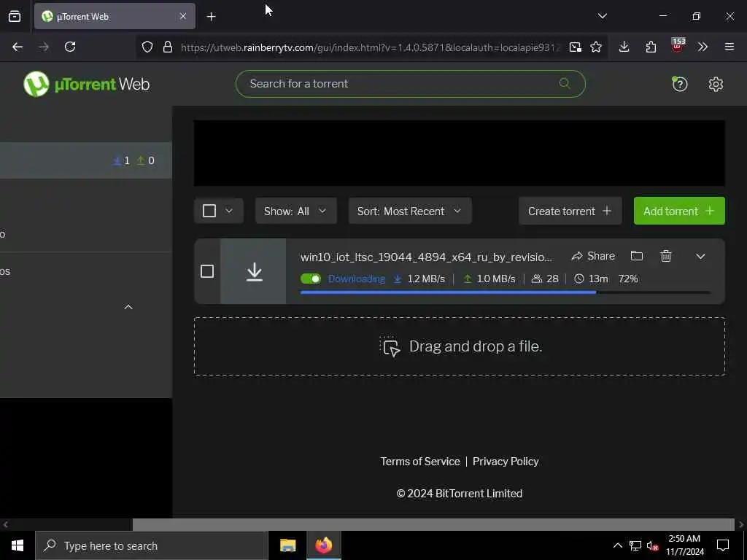Click the browser Back arrow

tap(18, 47)
